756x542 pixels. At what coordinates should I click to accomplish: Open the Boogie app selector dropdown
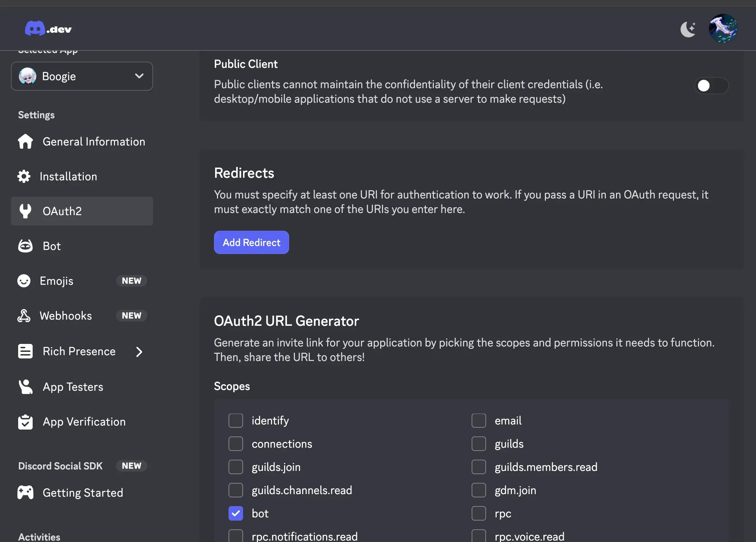[x=82, y=76]
